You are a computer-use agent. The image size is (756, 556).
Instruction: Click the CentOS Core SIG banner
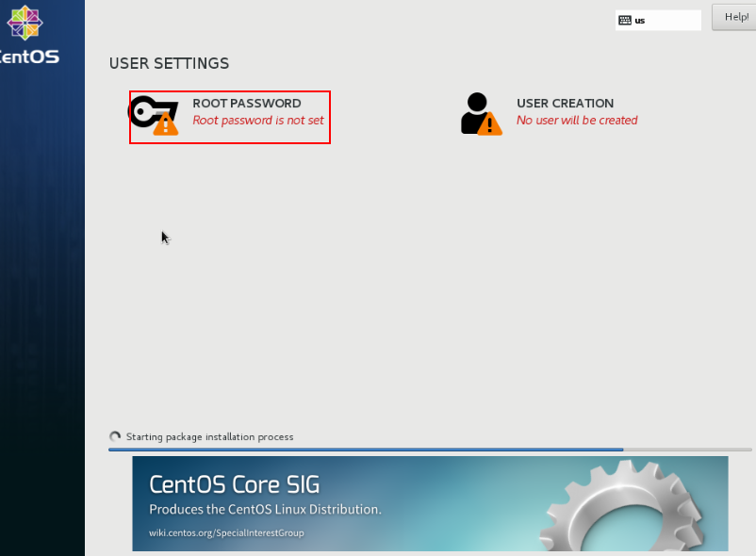[430, 503]
